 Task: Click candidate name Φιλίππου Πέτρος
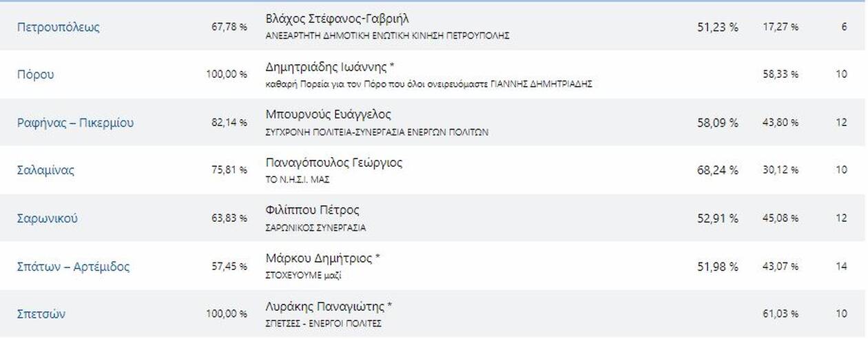[x=313, y=210]
